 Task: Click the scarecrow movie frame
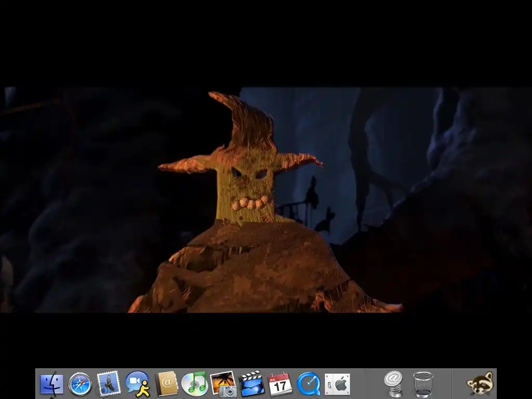point(266,200)
